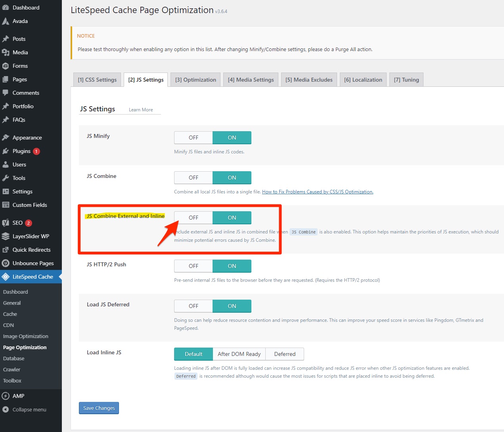
Task: Click the Tools wrench icon
Action: pos(6,178)
